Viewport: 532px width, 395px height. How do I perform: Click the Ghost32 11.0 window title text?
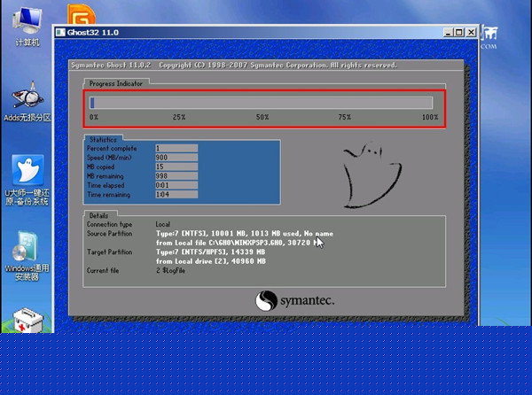[93, 33]
